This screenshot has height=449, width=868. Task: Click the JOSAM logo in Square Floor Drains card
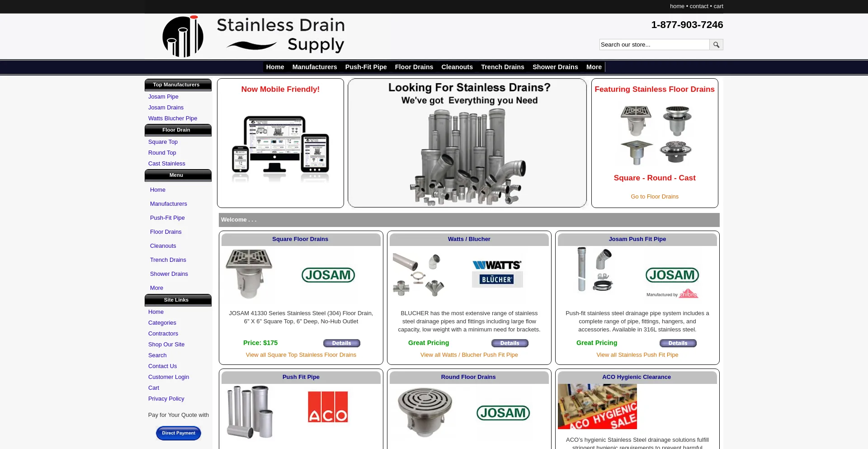[328, 275]
